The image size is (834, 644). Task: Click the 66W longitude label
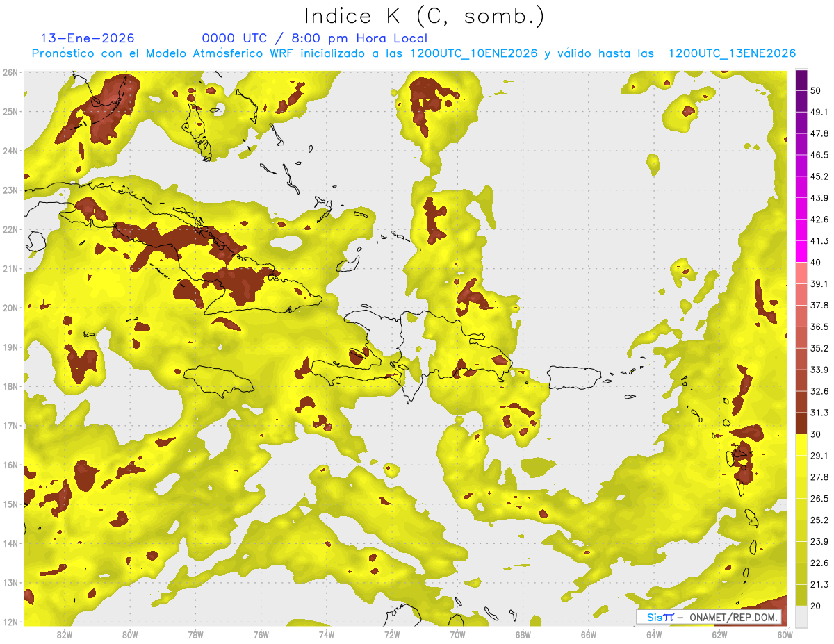point(589,634)
